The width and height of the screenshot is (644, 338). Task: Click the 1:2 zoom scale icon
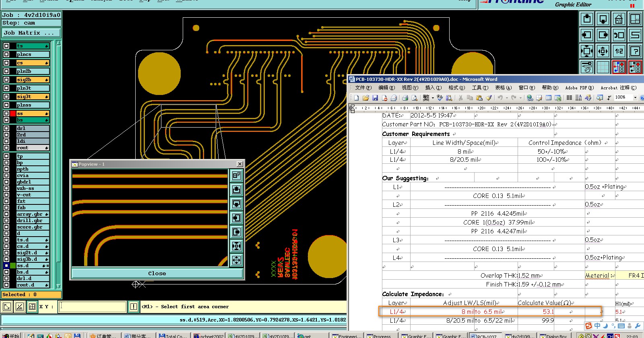click(x=619, y=51)
